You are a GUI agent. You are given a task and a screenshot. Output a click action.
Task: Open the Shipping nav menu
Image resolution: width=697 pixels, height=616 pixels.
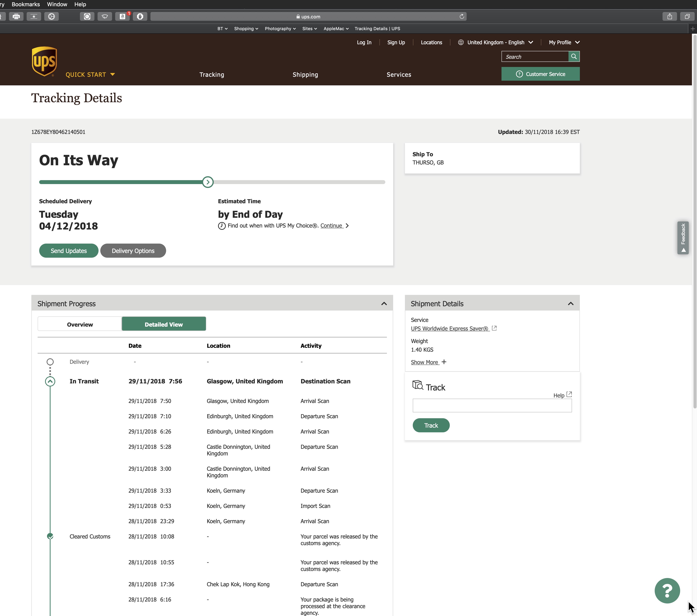pyautogui.click(x=305, y=75)
